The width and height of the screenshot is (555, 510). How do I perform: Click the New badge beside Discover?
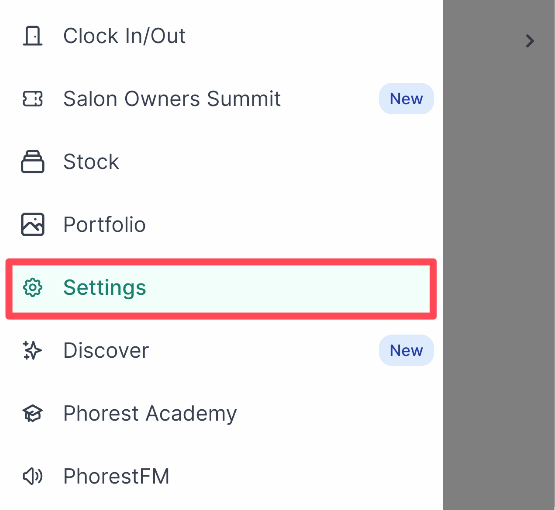point(406,350)
